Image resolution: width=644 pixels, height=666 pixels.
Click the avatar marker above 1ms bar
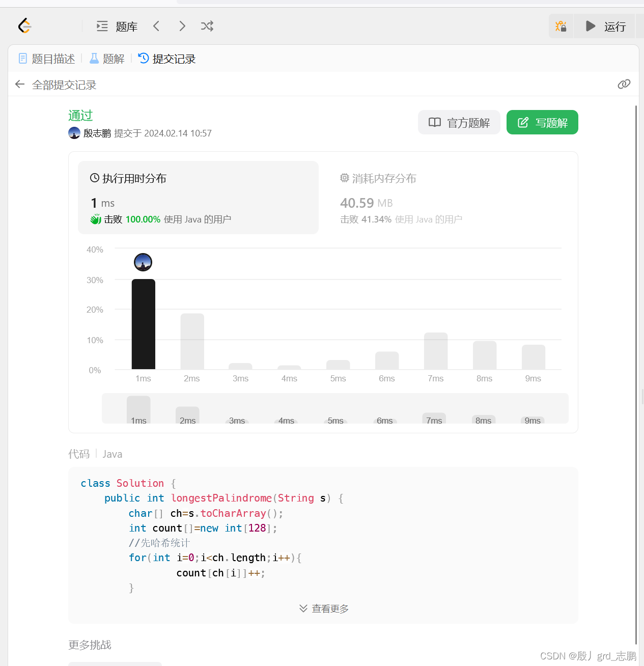pos(143,262)
